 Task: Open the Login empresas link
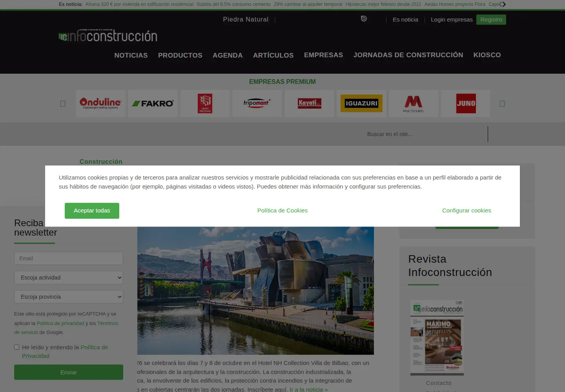(x=452, y=20)
